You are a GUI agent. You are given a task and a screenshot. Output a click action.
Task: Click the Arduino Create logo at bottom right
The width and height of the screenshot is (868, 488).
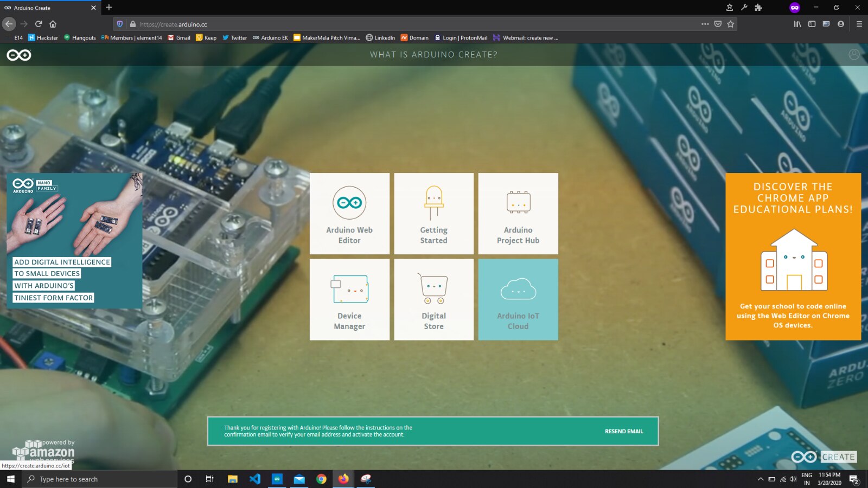[x=824, y=457]
